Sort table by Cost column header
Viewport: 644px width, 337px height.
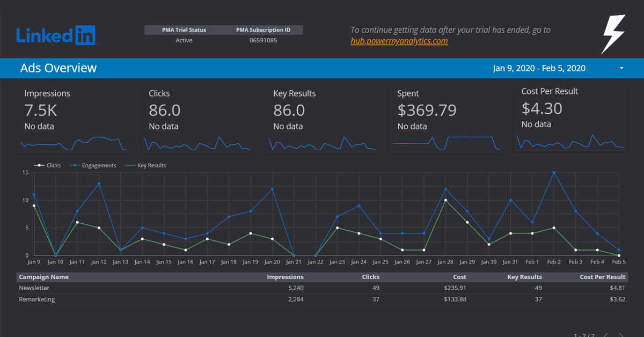coord(459,277)
